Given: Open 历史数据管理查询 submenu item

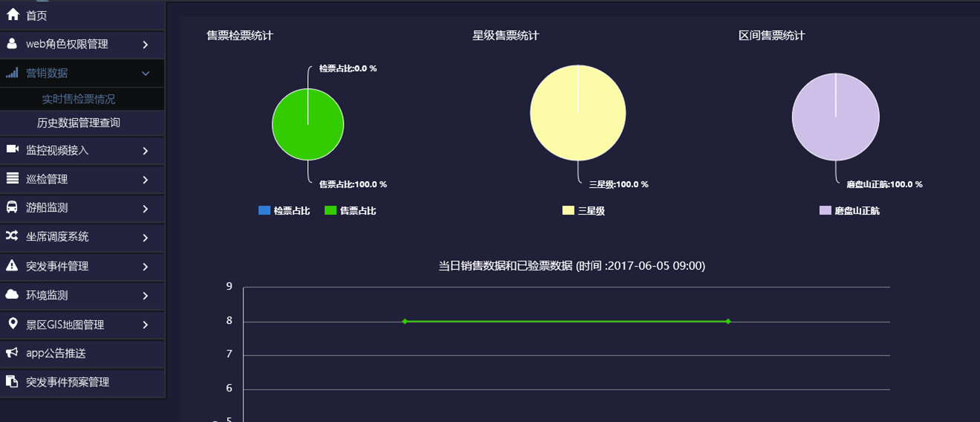Looking at the screenshot, I should (82, 123).
